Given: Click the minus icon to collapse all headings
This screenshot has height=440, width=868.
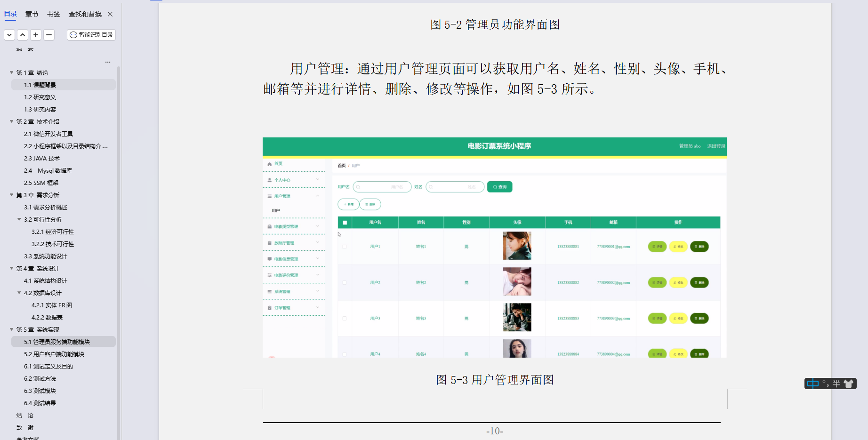Looking at the screenshot, I should (49, 34).
